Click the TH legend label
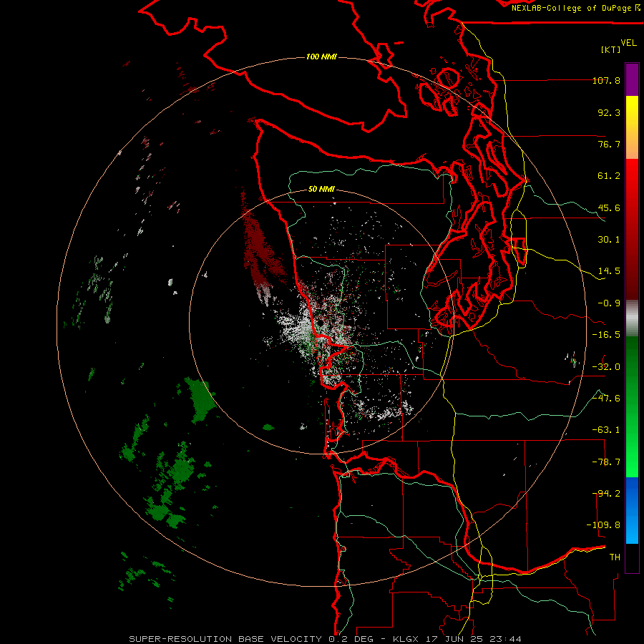Image resolution: width=644 pixels, height=644 pixels. tap(615, 557)
